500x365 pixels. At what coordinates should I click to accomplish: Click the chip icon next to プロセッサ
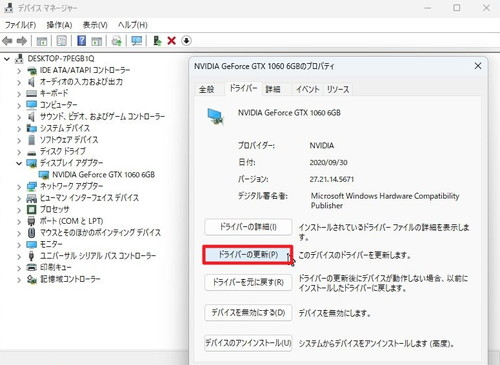tap(31, 209)
